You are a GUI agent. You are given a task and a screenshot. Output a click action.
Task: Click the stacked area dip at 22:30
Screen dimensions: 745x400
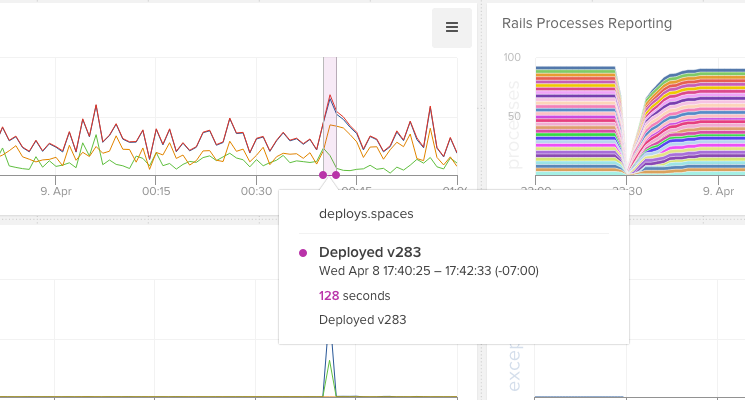click(627, 170)
